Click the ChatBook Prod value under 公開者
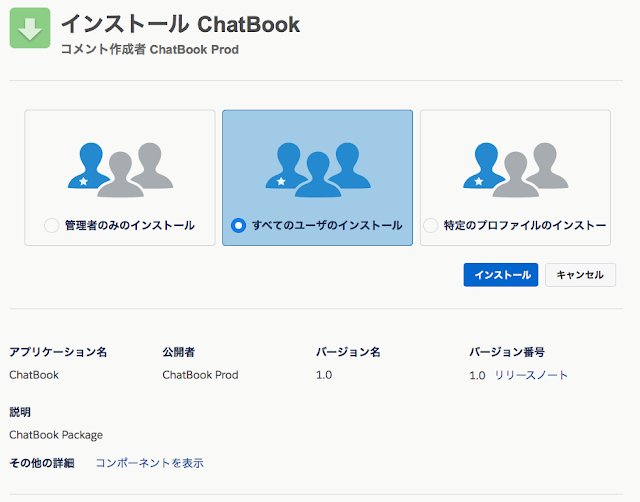Image resolution: width=640 pixels, height=502 pixels. [x=200, y=375]
